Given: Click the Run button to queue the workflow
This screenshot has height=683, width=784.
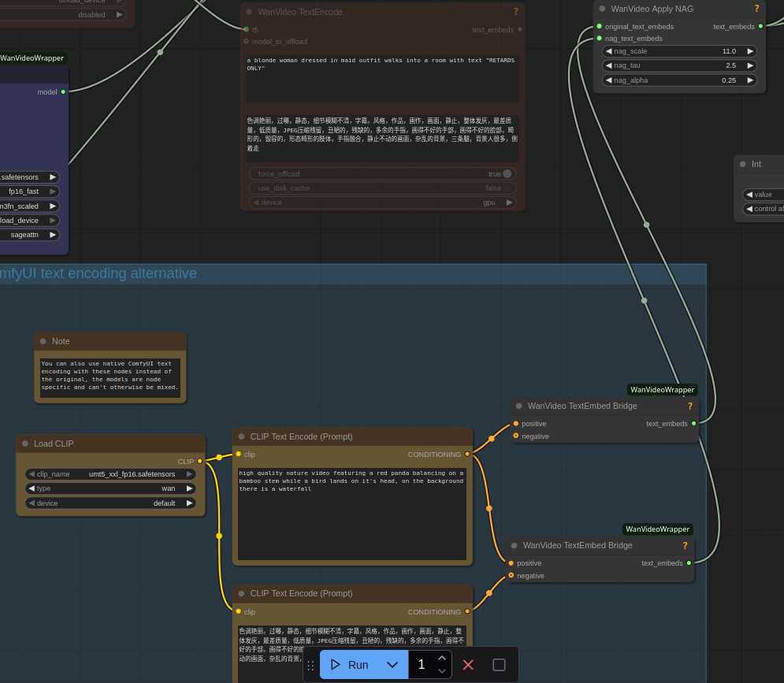Looking at the screenshot, I should pyautogui.click(x=350, y=665).
